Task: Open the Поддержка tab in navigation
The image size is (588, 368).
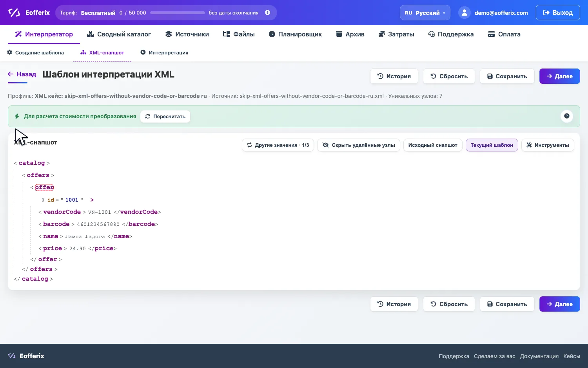Action: point(451,34)
